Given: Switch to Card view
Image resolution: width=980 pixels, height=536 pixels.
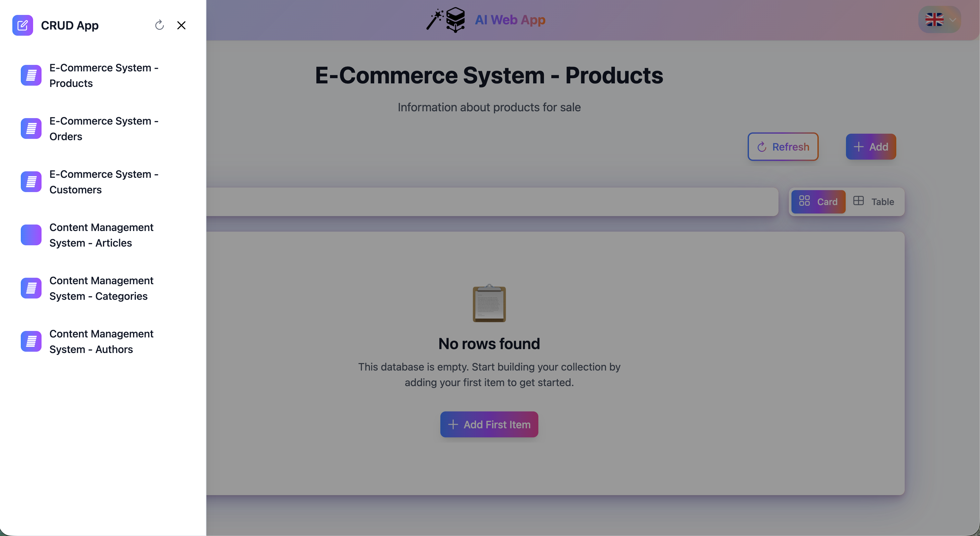Looking at the screenshot, I should coord(818,201).
